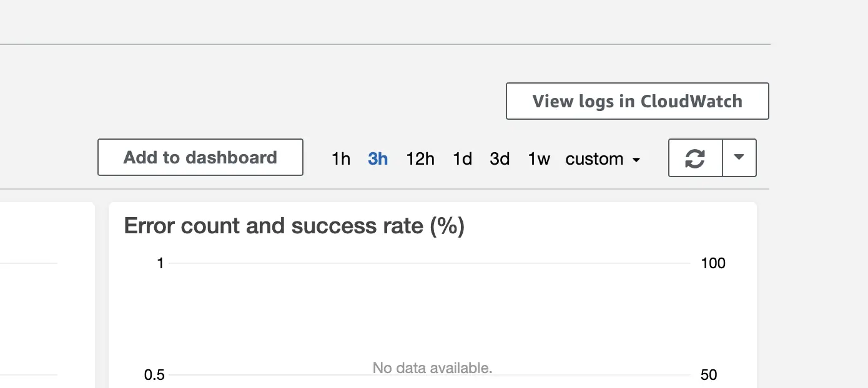Click inside the error rate chart area
Screen dimensions: 868x388
click(x=432, y=312)
